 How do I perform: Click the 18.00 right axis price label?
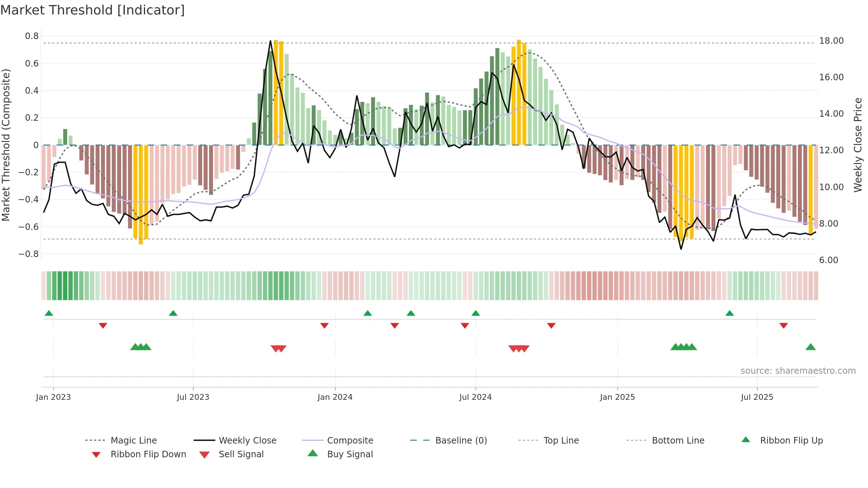coord(831,41)
